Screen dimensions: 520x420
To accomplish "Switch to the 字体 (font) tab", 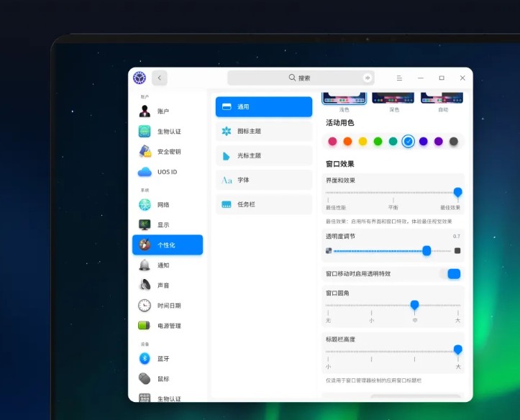I will pyautogui.click(x=263, y=180).
